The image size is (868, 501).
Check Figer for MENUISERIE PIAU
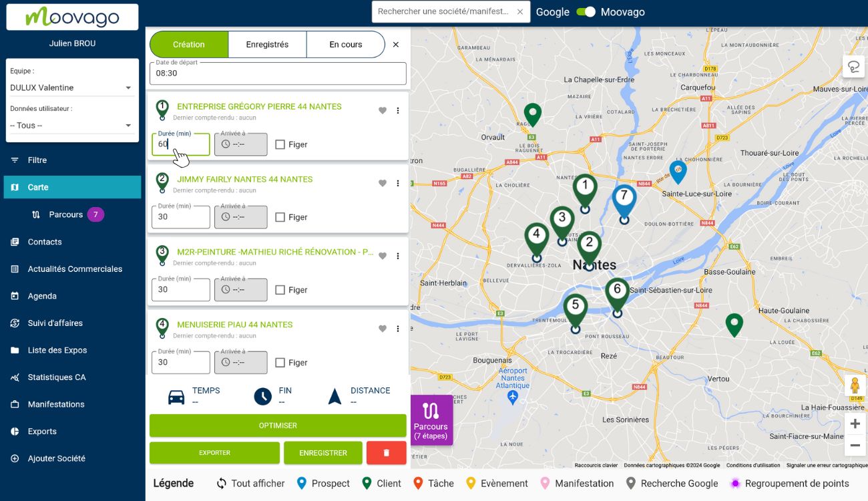[280, 363]
